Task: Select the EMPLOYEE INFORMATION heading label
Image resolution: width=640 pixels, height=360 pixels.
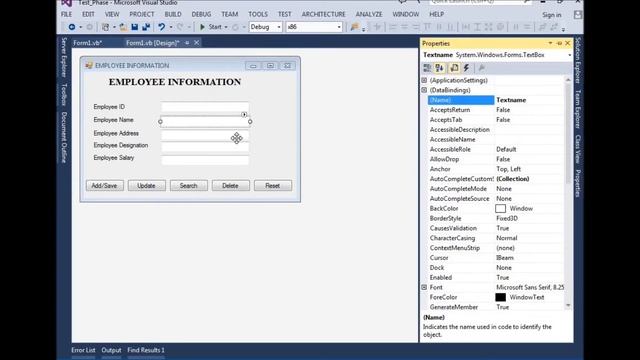Action: [x=175, y=82]
